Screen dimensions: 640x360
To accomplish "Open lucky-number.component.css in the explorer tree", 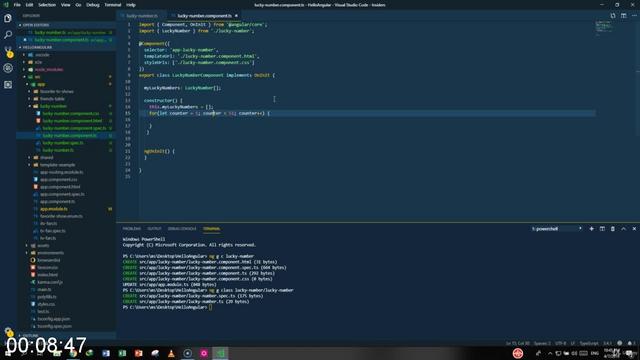I will pyautogui.click(x=71, y=113).
